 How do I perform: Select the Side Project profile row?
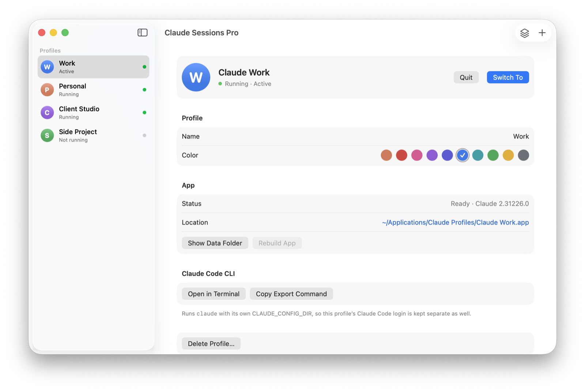pyautogui.click(x=93, y=135)
